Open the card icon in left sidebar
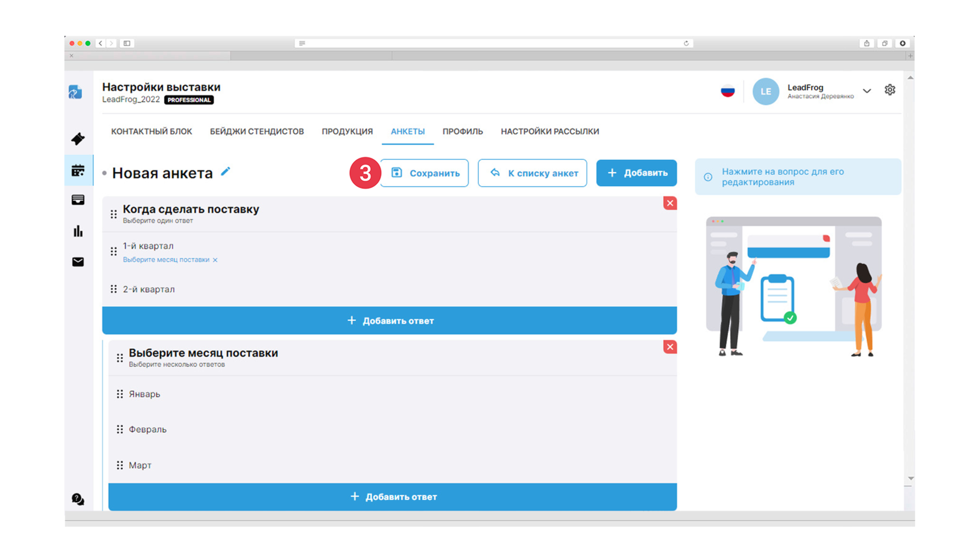Viewport: 980px width, 560px height. (x=78, y=200)
